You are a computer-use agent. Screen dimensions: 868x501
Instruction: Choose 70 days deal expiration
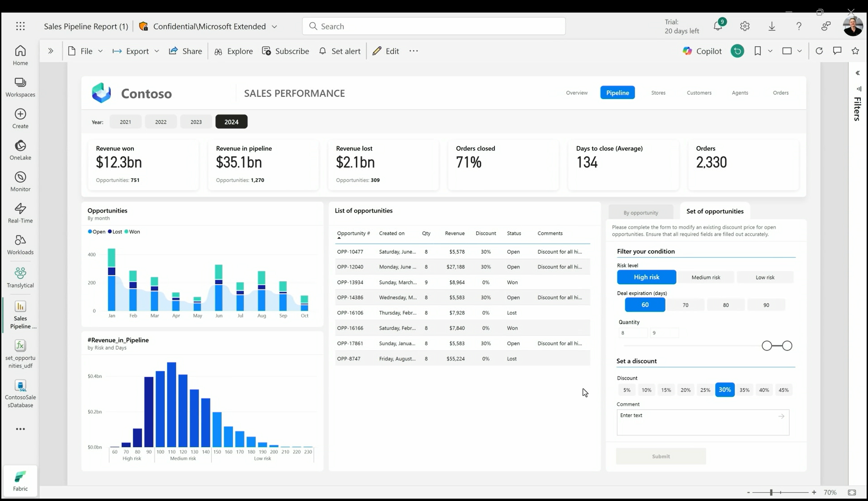tap(685, 305)
